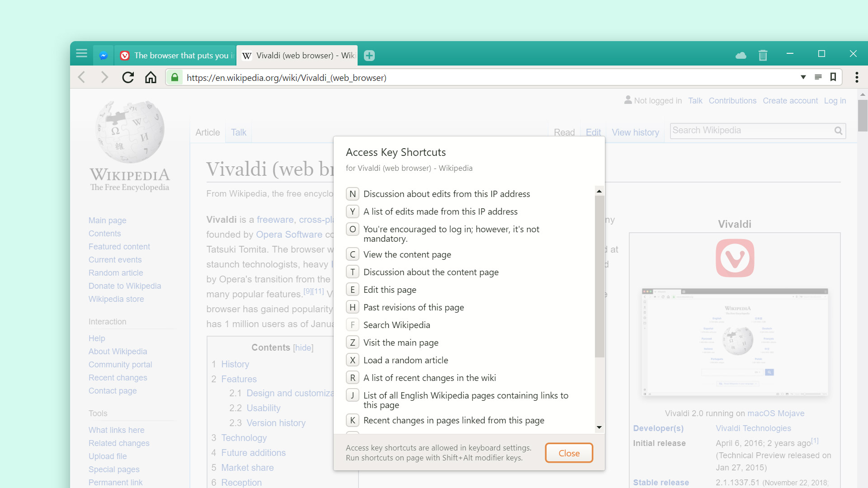Screen dimensions: 868x488
Task: Click the reading list icon in toolbar
Action: tap(818, 77)
